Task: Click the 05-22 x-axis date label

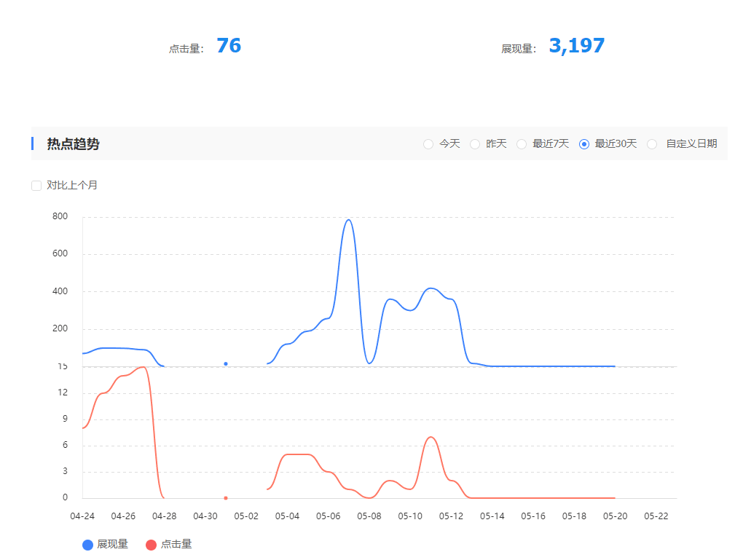Action: click(656, 516)
